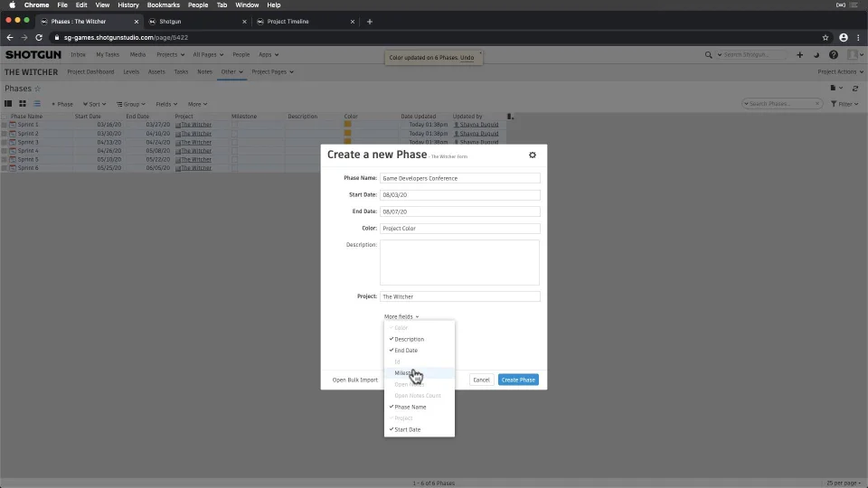
Task: Toggle Description field in More fields list
Action: [419, 339]
